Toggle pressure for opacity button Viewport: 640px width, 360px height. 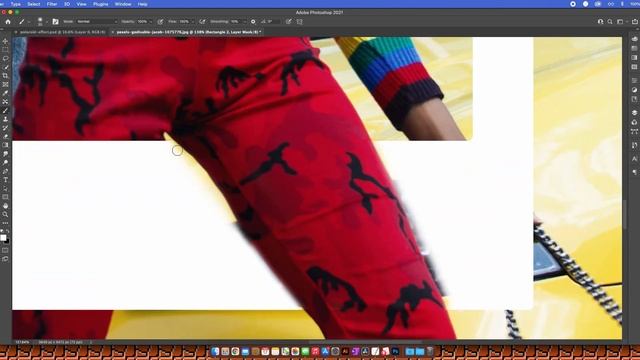(160, 22)
